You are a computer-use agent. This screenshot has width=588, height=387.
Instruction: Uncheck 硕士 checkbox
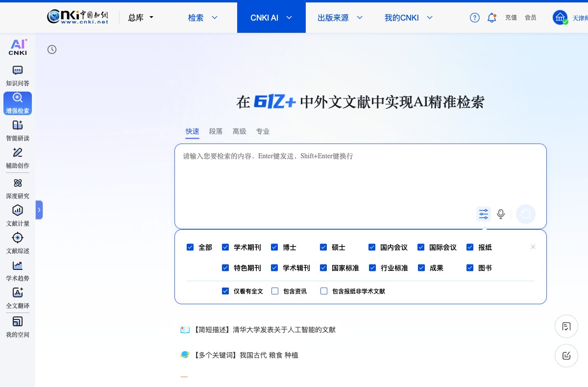pyautogui.click(x=323, y=247)
